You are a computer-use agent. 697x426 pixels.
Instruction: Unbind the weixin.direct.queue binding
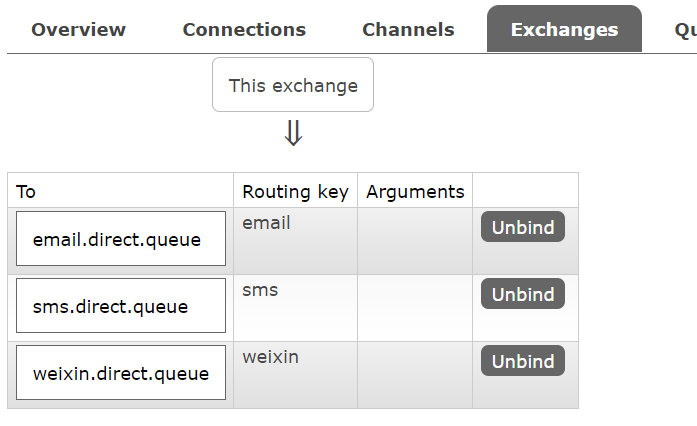tap(523, 361)
